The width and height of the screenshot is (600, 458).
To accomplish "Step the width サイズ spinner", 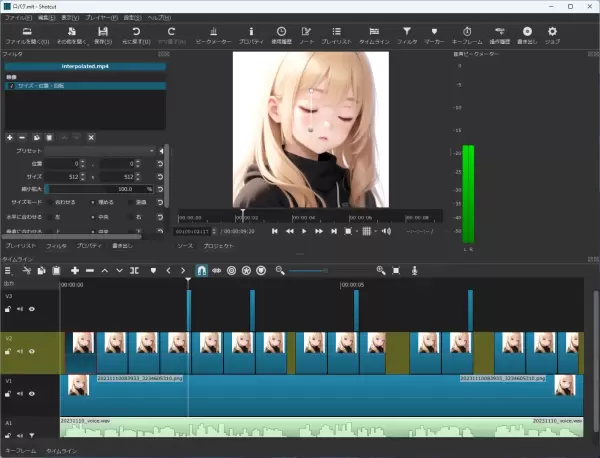I will tap(83, 177).
